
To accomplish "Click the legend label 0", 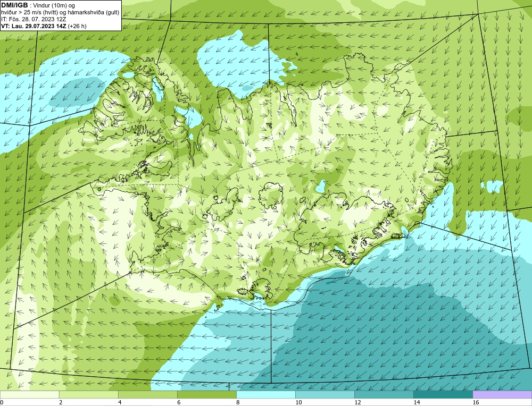I will 2,402.
